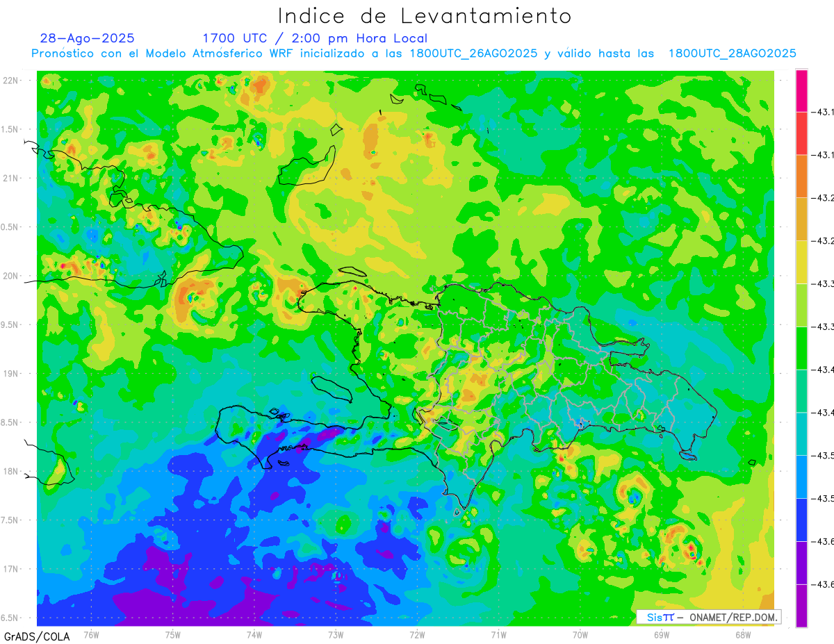Click the title Indice de Levantamiento

pos(425,16)
